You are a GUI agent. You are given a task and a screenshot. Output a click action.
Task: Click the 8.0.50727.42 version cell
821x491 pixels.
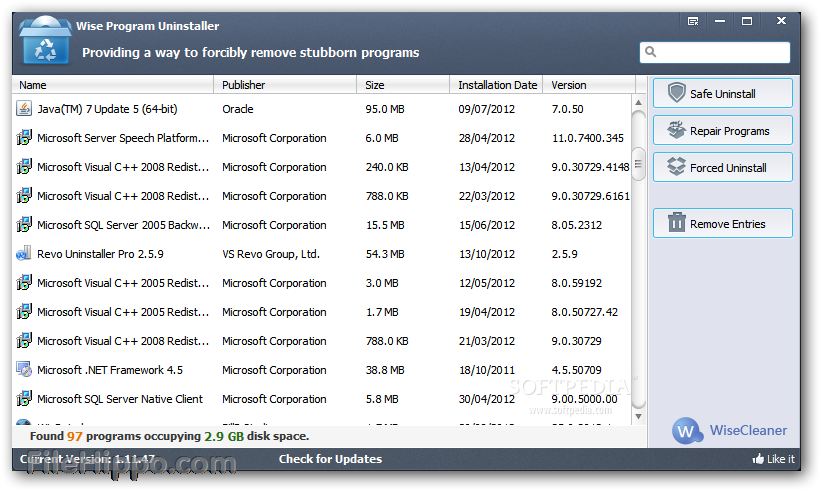point(584,312)
